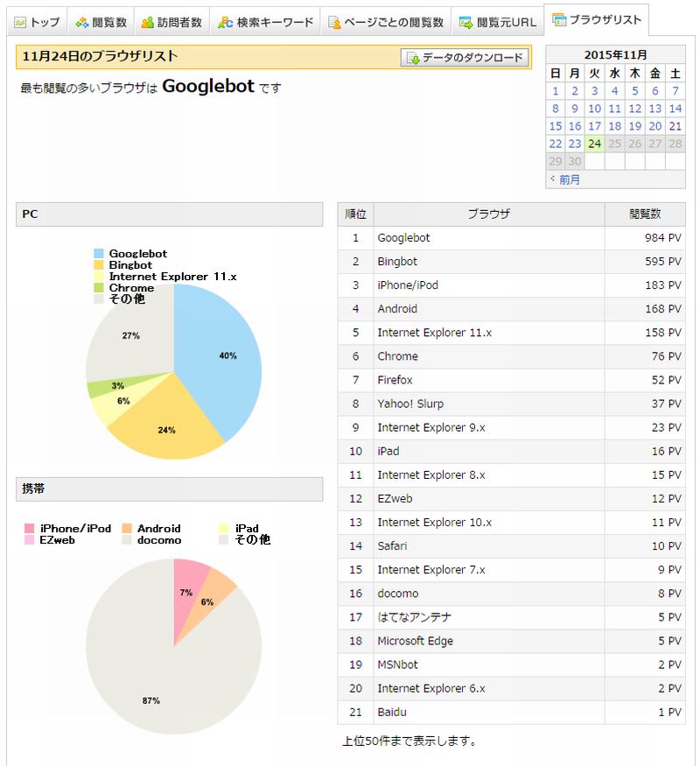Open the 検索キーワード tab

point(265,23)
